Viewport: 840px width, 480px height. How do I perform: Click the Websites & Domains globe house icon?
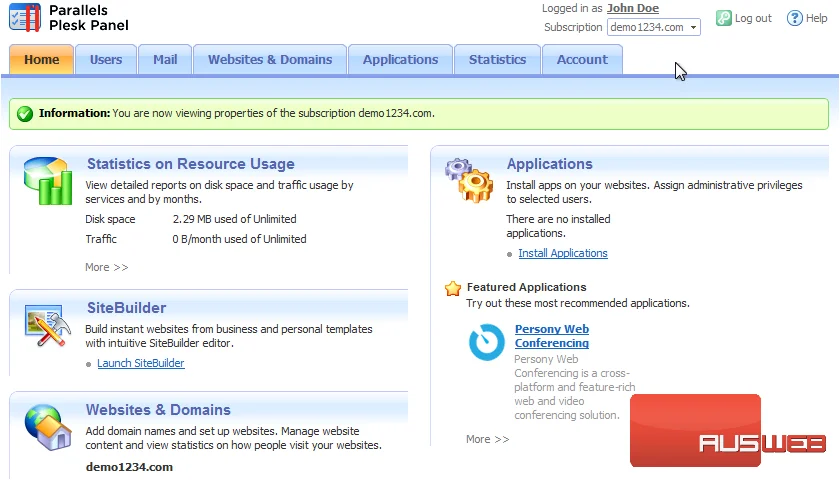point(48,427)
